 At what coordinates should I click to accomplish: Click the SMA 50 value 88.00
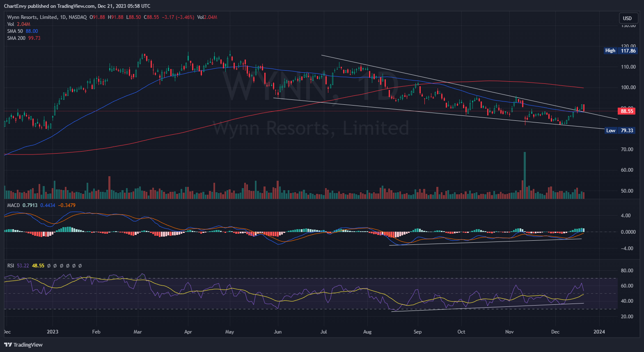pos(32,31)
